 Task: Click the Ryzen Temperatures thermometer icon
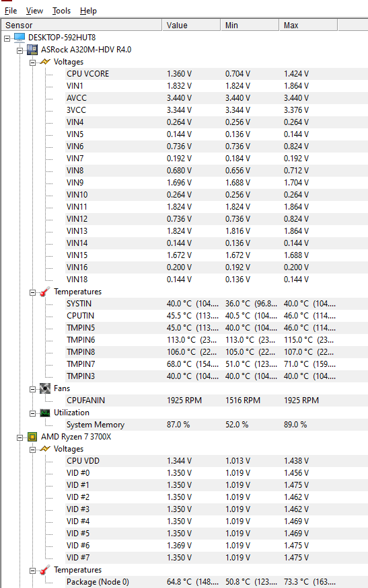tap(45, 570)
